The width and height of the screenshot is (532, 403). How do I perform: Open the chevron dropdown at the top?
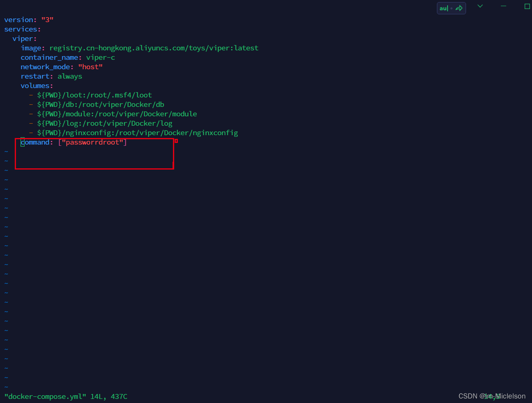point(480,6)
